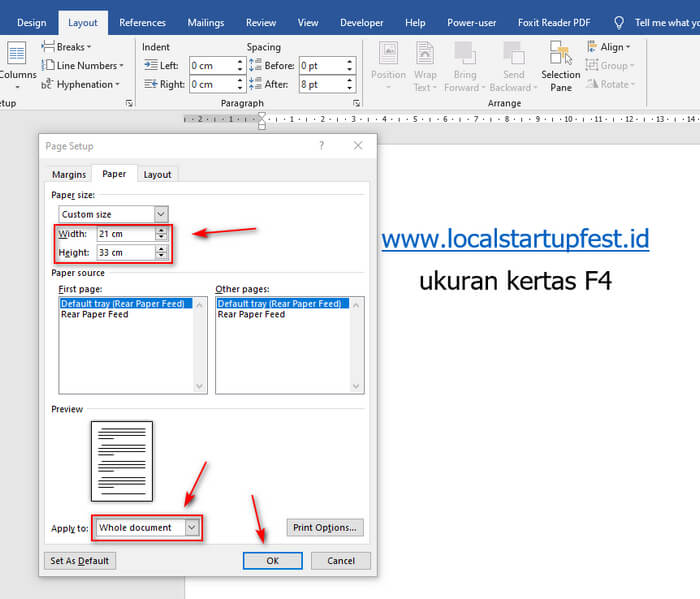Open the Bring Forward dropdown arrow
Image resolution: width=700 pixels, height=599 pixels.
pos(483,88)
